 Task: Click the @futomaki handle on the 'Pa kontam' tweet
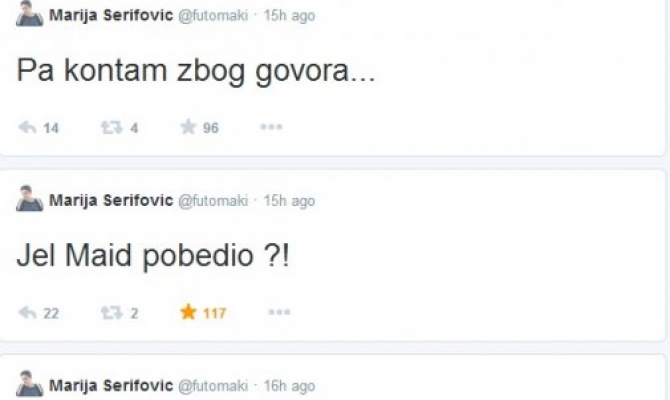pyautogui.click(x=213, y=16)
